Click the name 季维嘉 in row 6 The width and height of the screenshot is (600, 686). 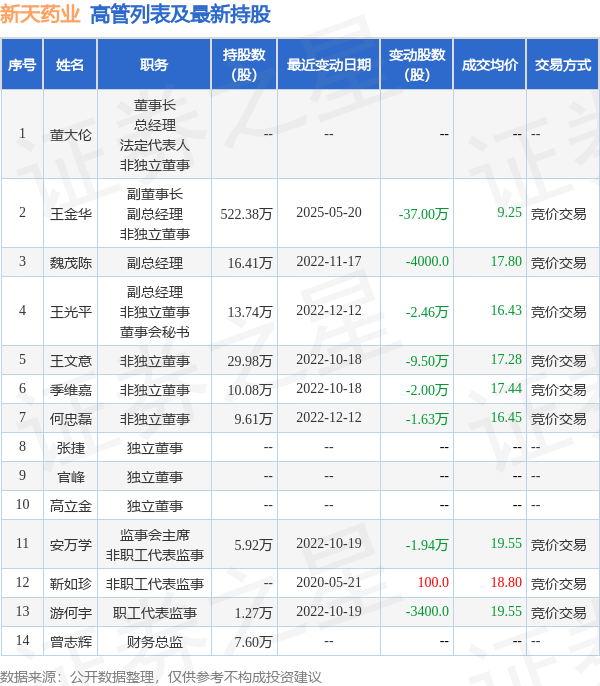(x=70, y=389)
